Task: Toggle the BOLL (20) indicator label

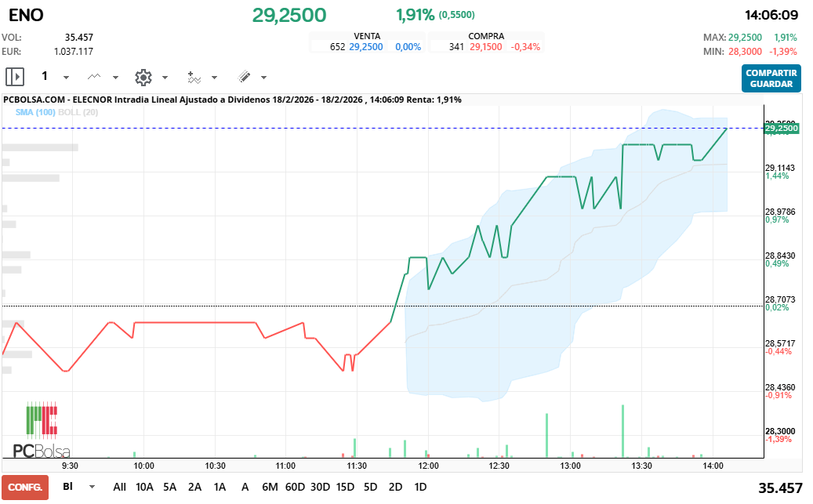Action: (84, 112)
